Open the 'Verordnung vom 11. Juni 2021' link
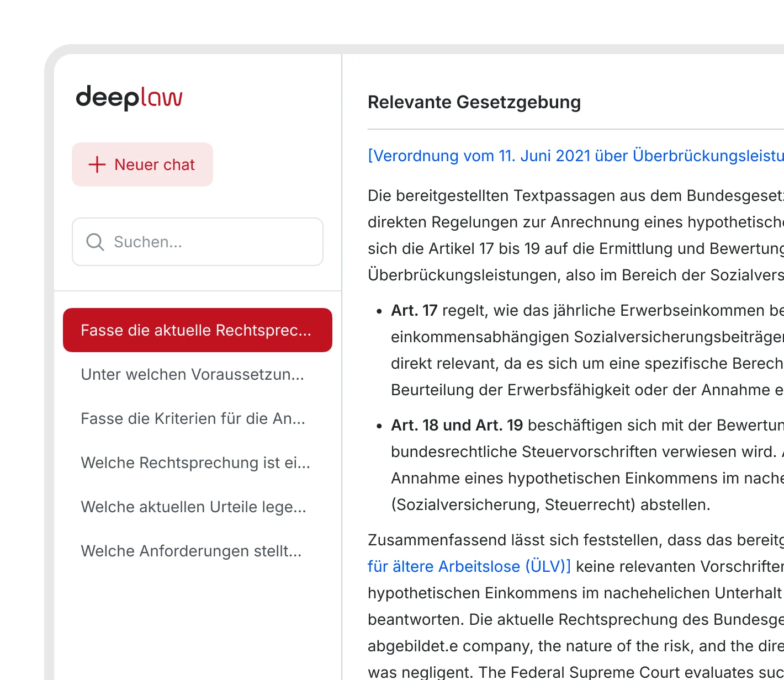 574,156
